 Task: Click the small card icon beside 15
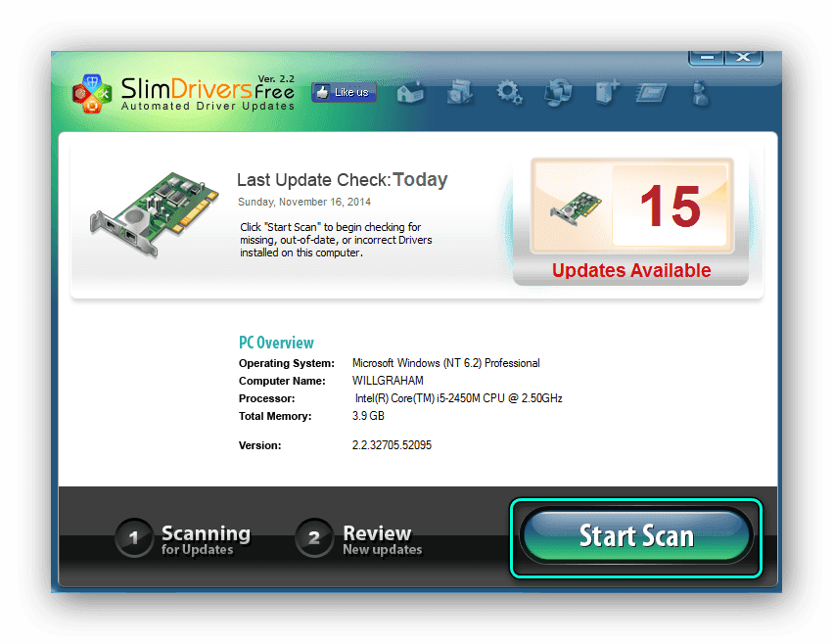point(576,208)
